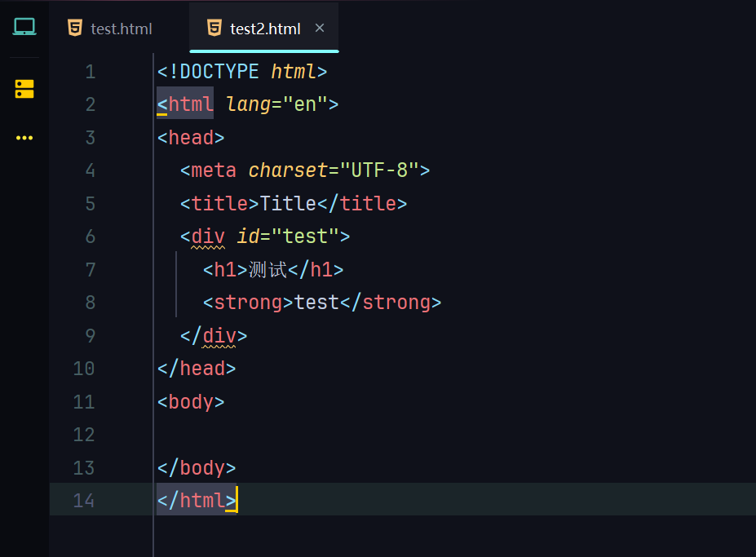Click line number 6 in the gutter

90,237
